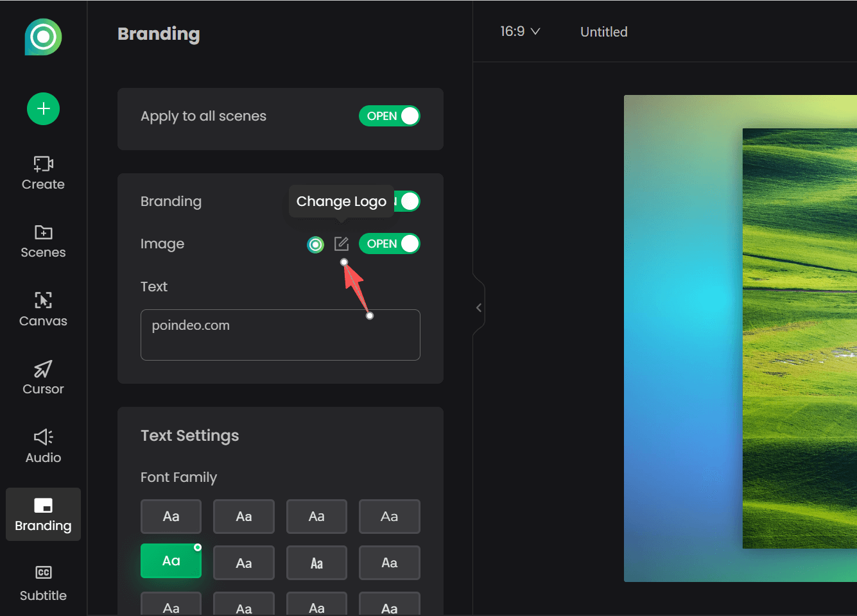Open the Audio panel
Screen dimensions: 857x616
(x=43, y=445)
